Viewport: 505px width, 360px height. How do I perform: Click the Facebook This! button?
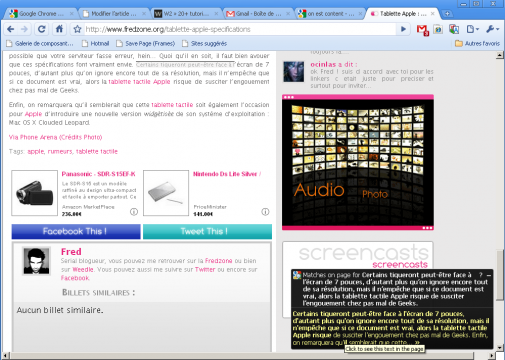click(x=76, y=231)
